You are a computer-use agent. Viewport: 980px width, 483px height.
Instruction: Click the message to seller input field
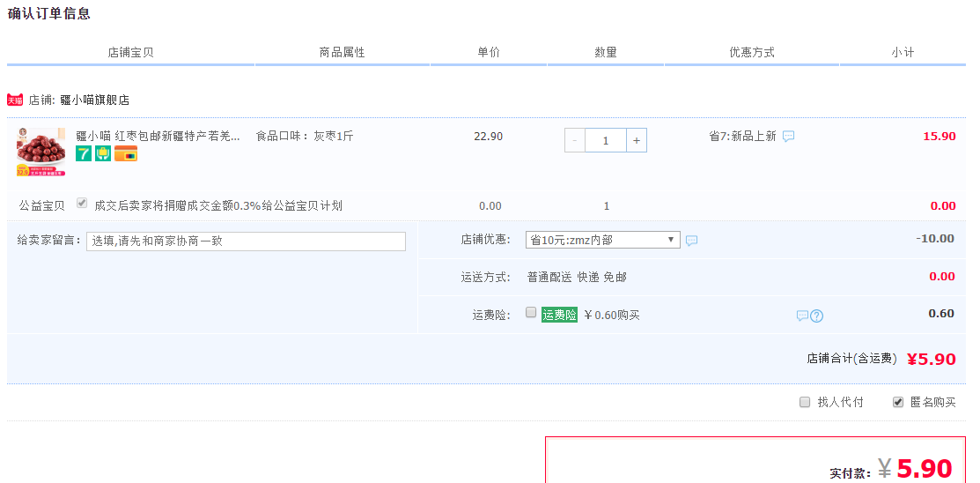click(x=247, y=241)
